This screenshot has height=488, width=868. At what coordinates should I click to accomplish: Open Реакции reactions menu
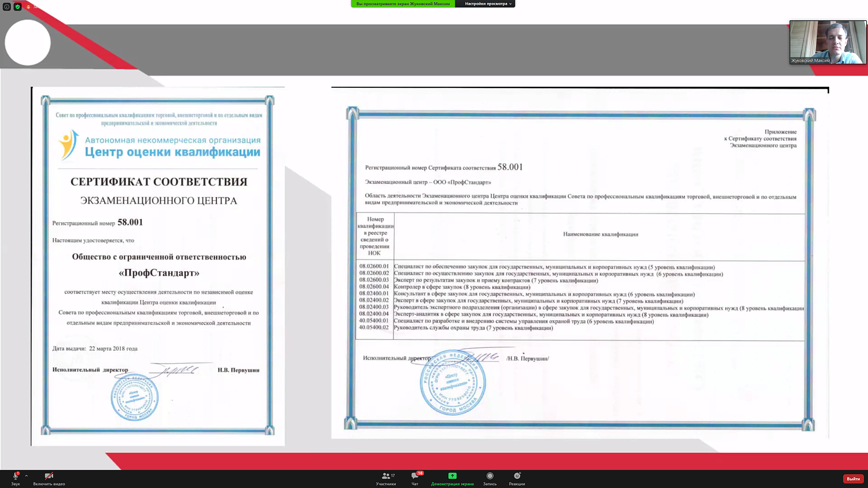tap(517, 478)
